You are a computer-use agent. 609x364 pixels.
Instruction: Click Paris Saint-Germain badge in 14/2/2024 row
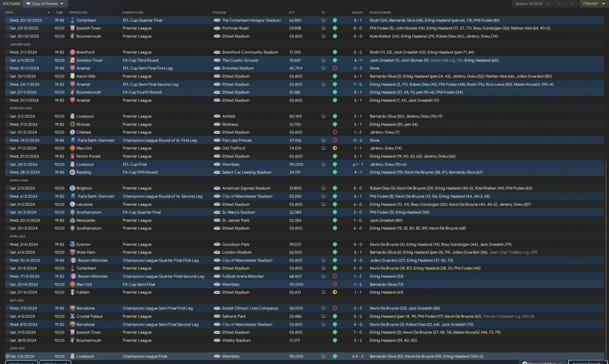tap(72, 140)
